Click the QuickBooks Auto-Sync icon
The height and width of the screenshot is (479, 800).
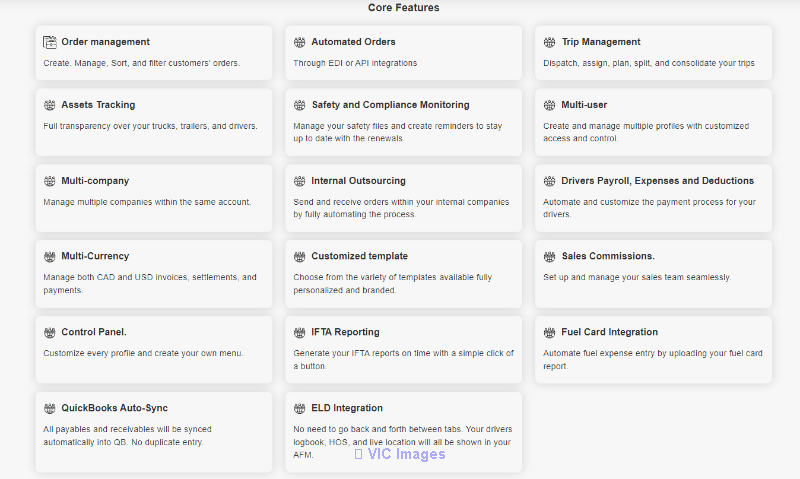49,408
